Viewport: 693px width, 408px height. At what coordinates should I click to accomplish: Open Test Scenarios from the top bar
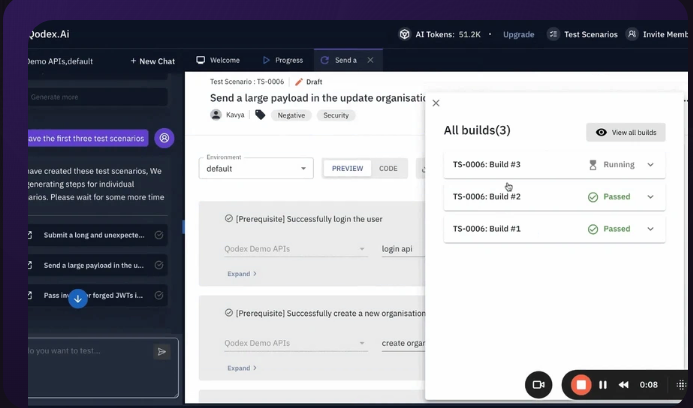[x=582, y=34]
